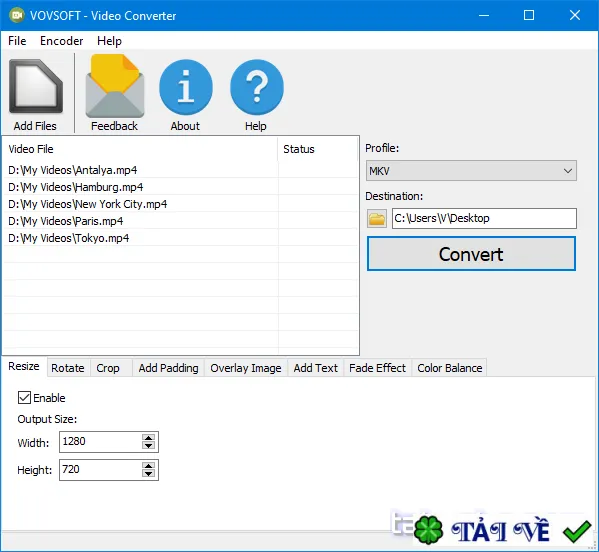Switch to the Color Balance tab
Viewport: 599px width, 552px height.
point(449,368)
